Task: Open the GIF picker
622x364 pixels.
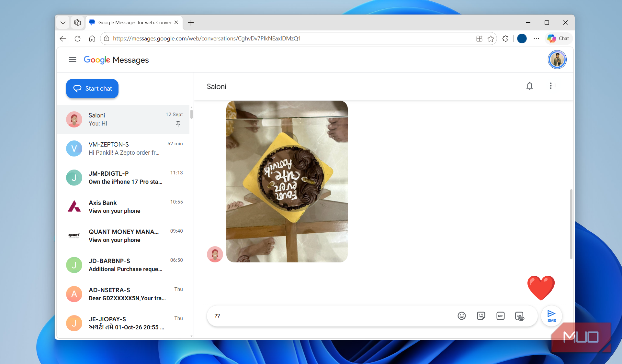Action: point(501,316)
